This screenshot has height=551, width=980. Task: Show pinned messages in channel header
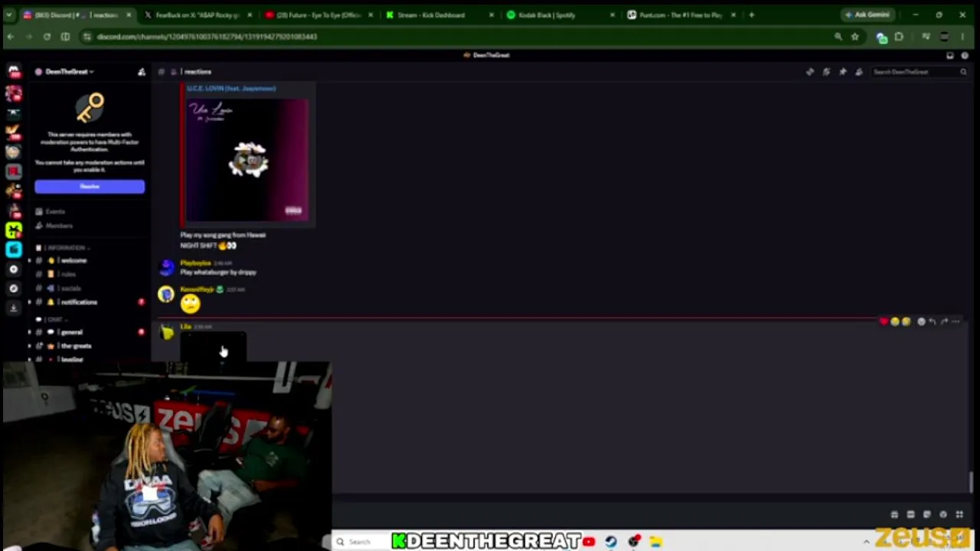[842, 72]
